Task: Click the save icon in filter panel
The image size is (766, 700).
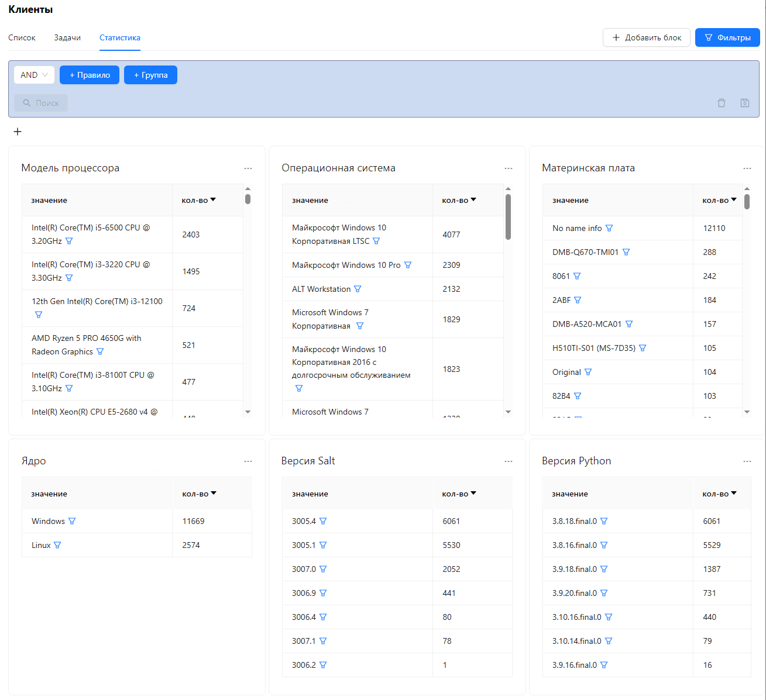Action: point(745,103)
